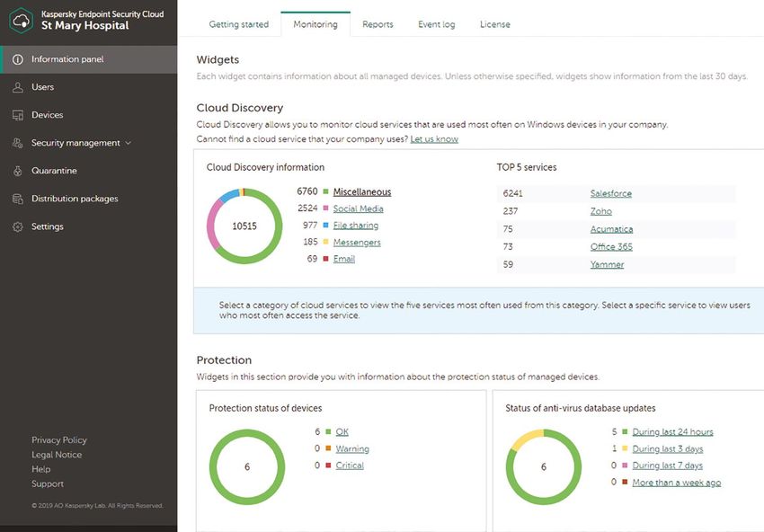Click the yellow Messengers legend swatch
Image resolution: width=764 pixels, height=532 pixels.
(326, 242)
